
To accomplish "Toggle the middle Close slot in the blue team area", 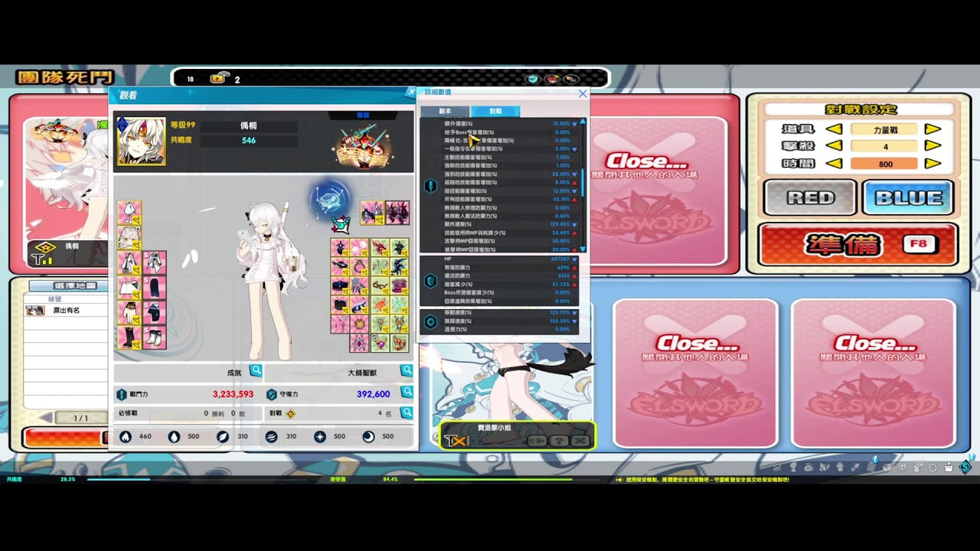I will coord(696,373).
